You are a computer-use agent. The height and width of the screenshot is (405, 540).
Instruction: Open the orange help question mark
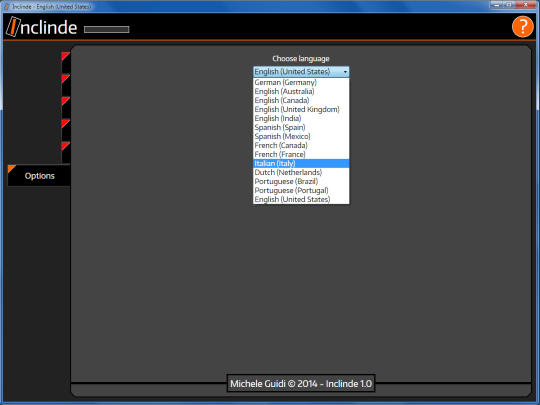522,27
